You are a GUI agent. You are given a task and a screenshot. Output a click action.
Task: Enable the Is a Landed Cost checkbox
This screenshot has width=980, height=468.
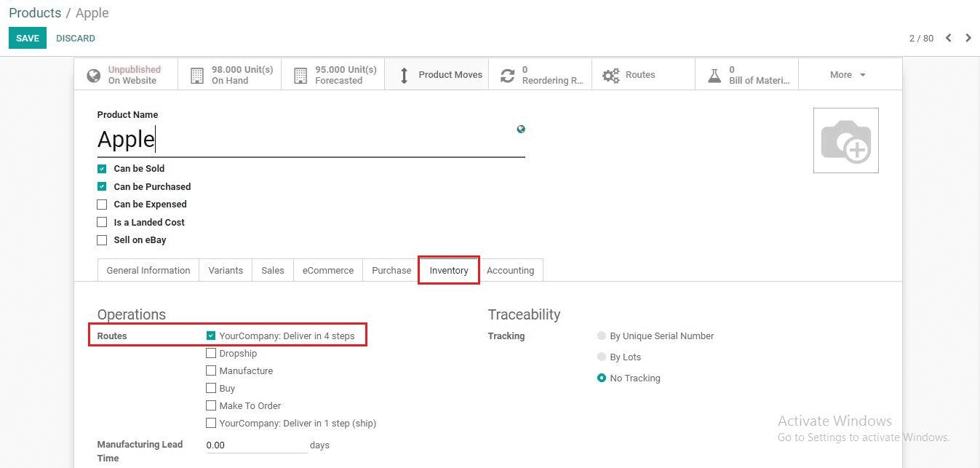102,222
